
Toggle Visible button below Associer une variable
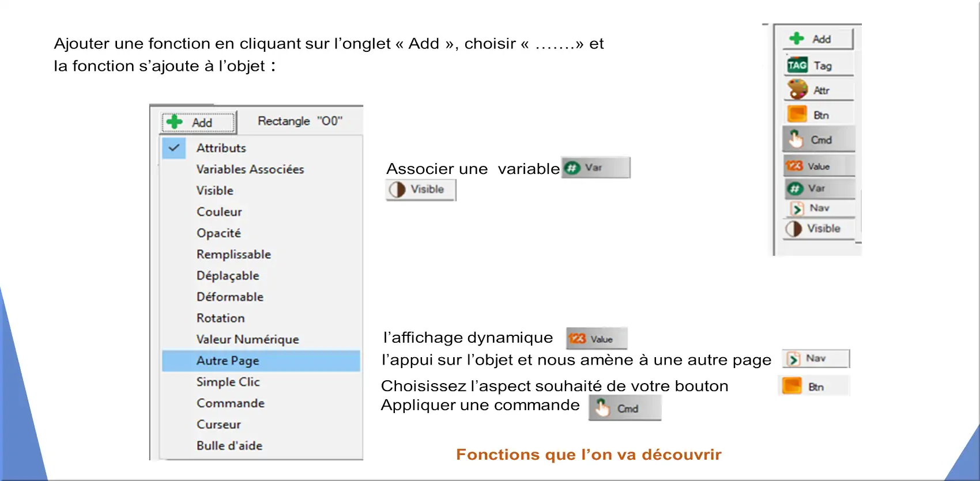point(421,190)
